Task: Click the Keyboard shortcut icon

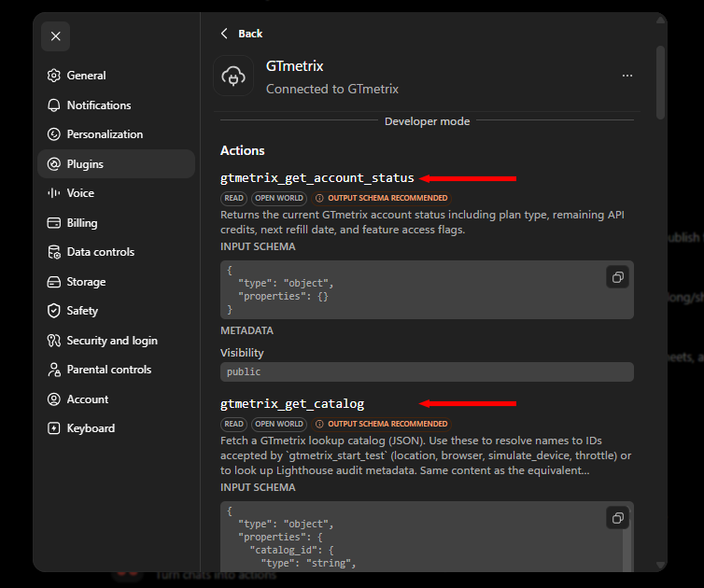Action: (54, 428)
